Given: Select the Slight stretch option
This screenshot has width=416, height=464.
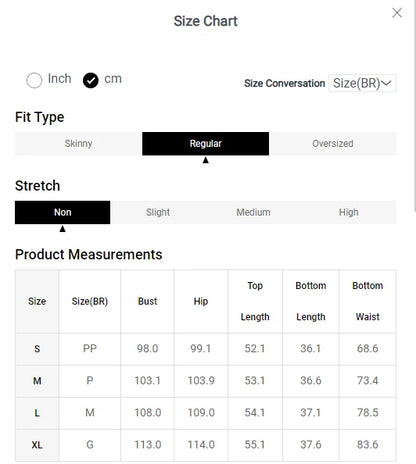Looking at the screenshot, I should (x=158, y=212).
